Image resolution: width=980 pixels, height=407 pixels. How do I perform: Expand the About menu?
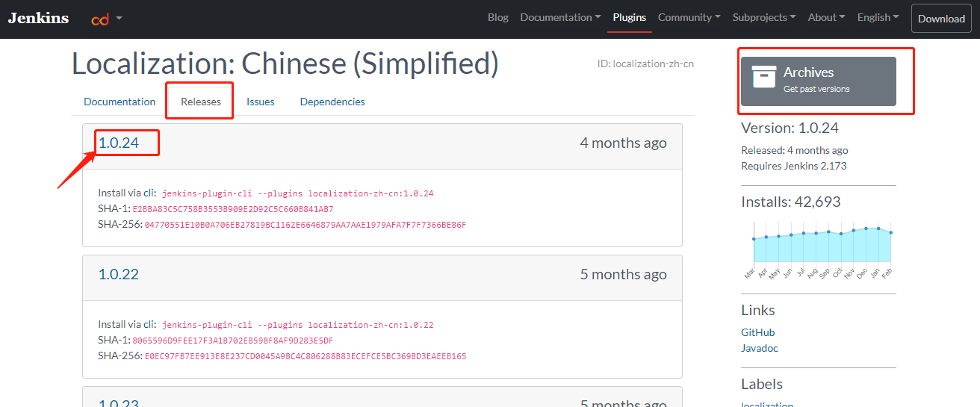[826, 17]
